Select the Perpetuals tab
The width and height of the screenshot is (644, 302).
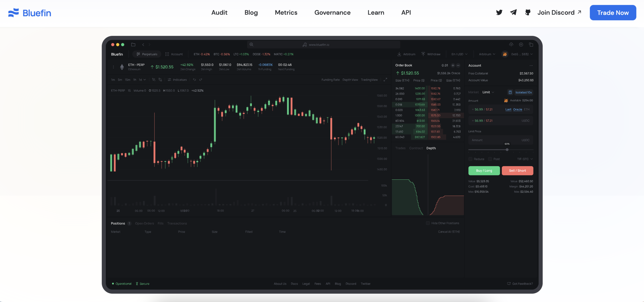[147, 54]
